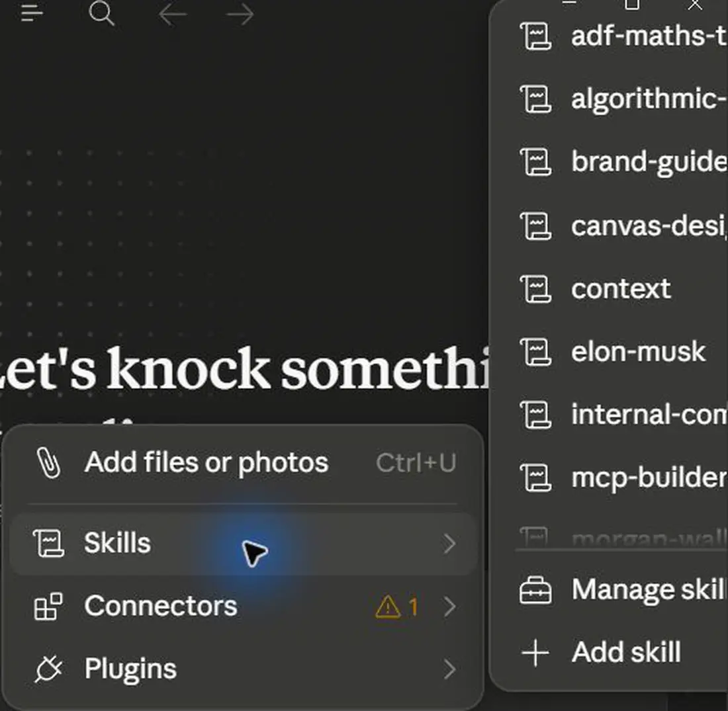Screen dimensions: 728x711
Task: Click the canvas-desi skill icon
Action: pyautogui.click(x=536, y=226)
